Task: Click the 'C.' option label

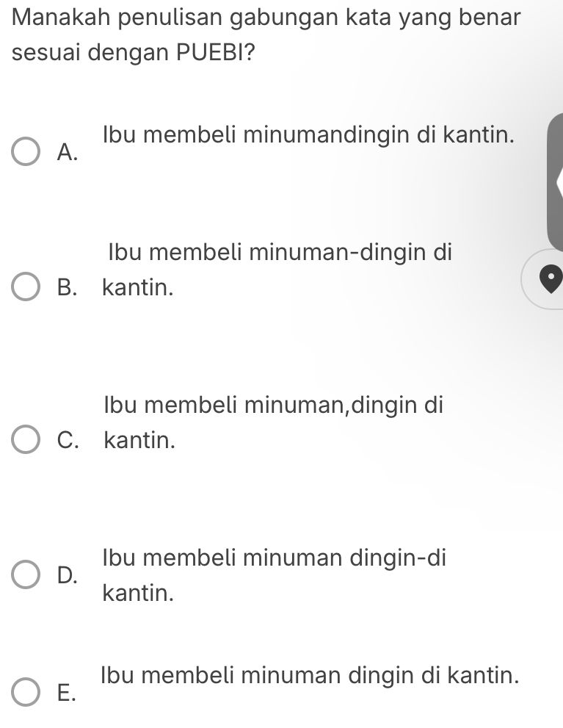Action: 68,441
